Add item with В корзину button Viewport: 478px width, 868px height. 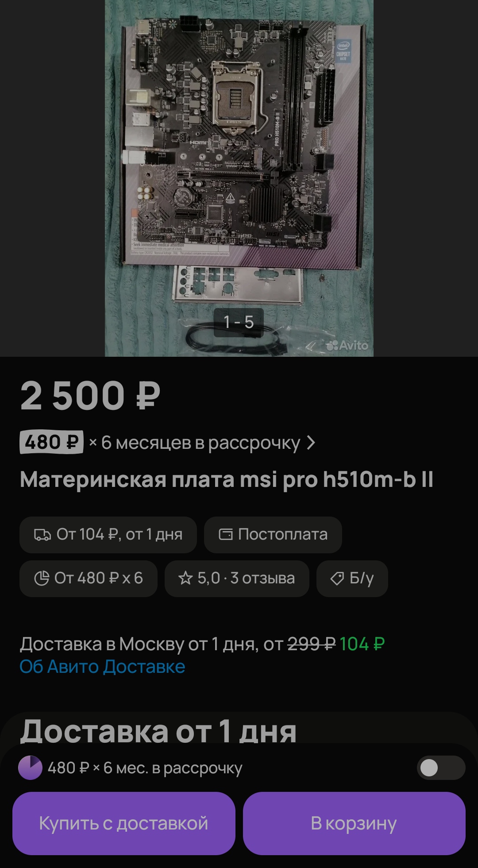(354, 823)
